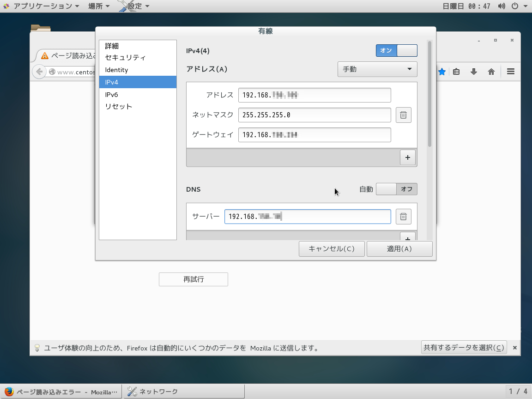Screen dimensions: 532x399
Task: Select セキュリティ in sidebar
Action: tap(138, 57)
